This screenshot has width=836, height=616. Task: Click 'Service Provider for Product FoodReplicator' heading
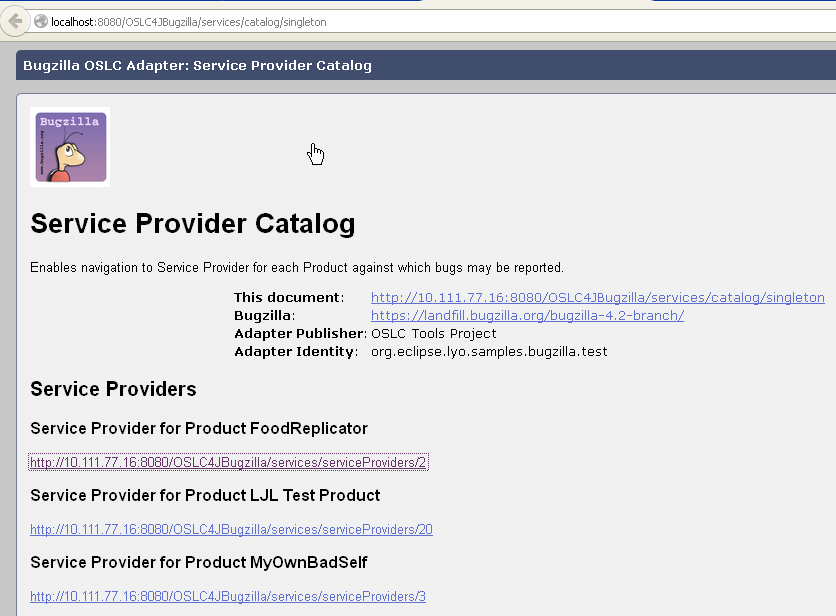[x=199, y=428]
